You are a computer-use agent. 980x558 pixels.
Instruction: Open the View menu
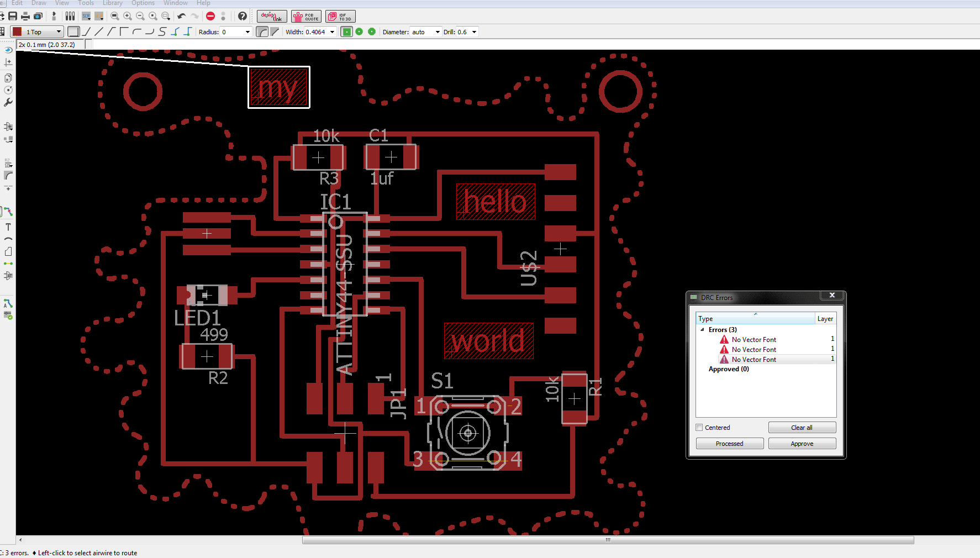click(x=62, y=3)
